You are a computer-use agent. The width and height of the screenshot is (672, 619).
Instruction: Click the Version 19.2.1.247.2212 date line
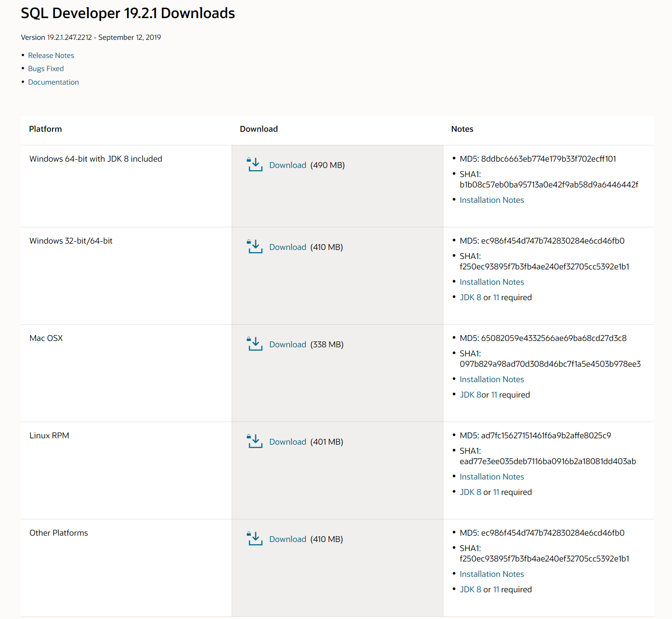pos(91,37)
